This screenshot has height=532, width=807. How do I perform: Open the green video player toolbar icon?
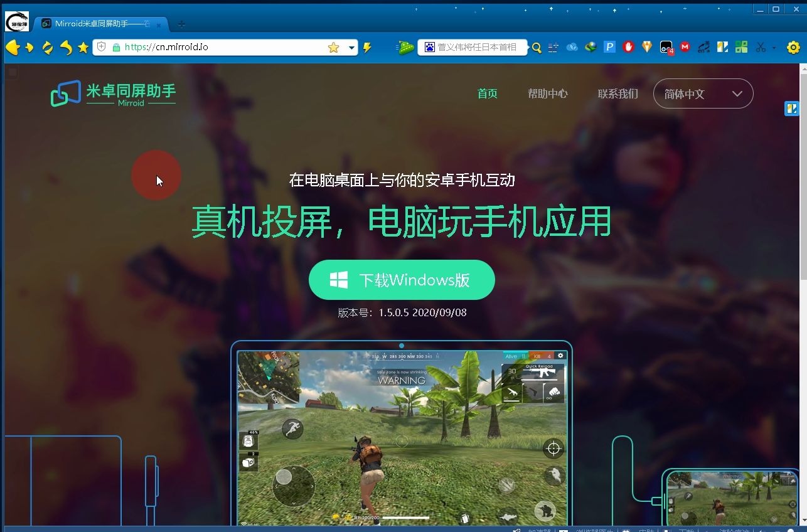pos(405,47)
